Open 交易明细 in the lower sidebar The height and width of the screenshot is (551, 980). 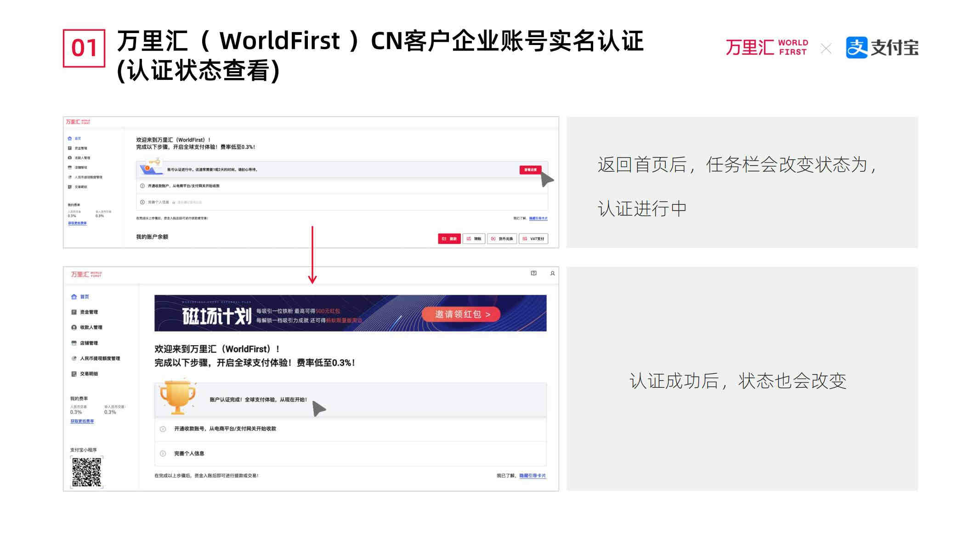click(89, 374)
